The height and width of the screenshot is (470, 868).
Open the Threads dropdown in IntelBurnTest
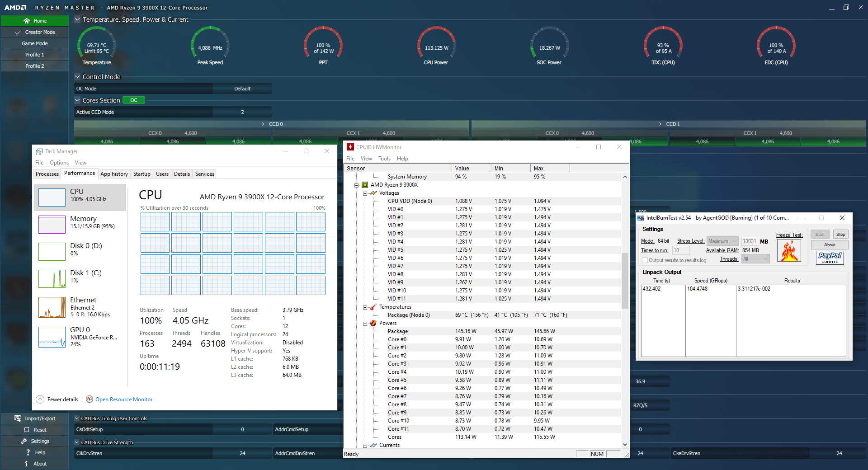(756, 259)
